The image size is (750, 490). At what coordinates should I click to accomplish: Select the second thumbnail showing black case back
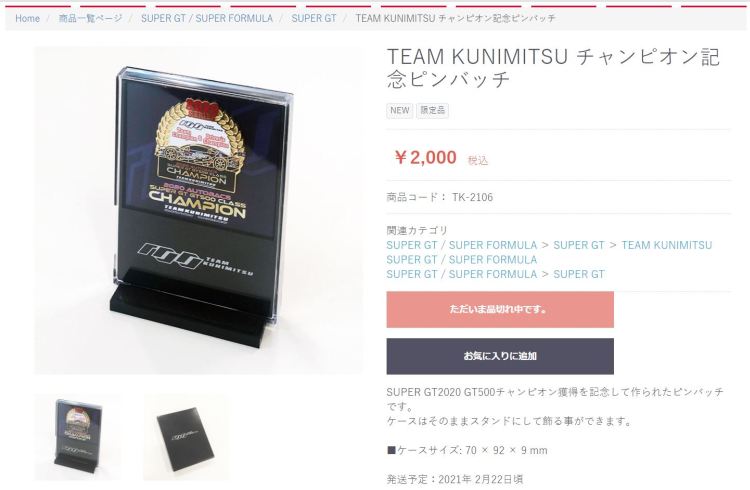186,437
